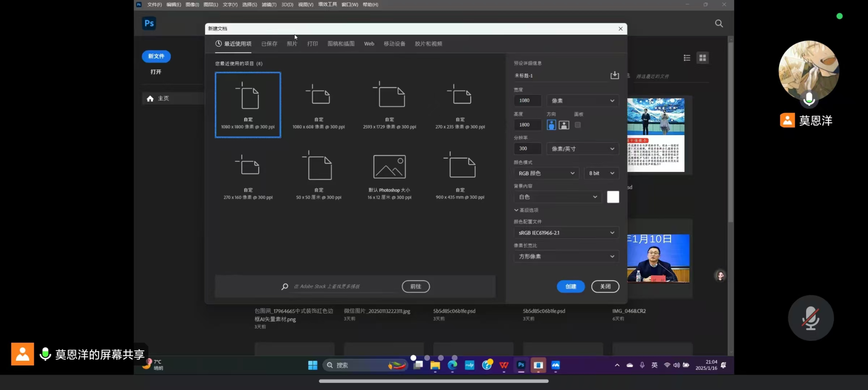Open Photoshop from the Windows taskbar

[521, 365]
